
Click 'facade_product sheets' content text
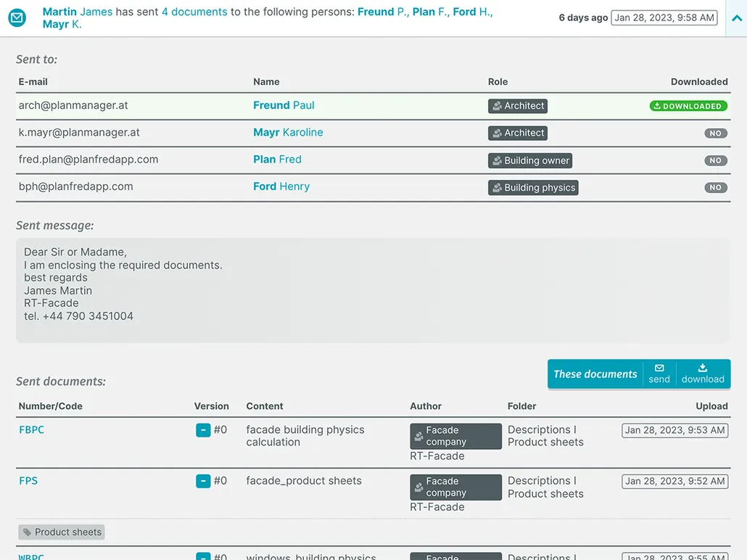pyautogui.click(x=304, y=481)
